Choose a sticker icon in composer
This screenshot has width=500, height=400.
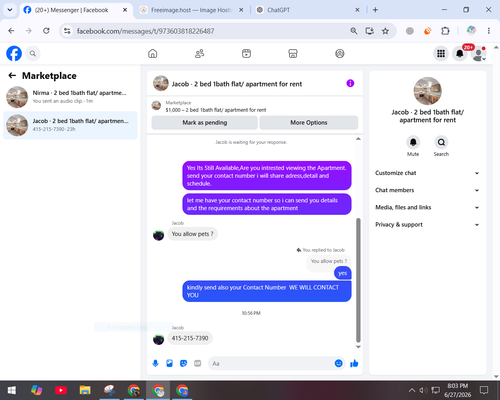(183, 363)
